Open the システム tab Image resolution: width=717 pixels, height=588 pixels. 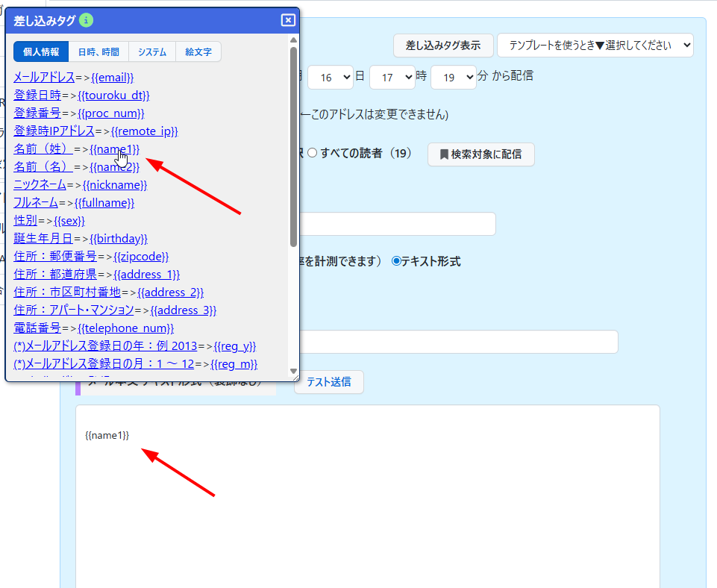coord(152,51)
